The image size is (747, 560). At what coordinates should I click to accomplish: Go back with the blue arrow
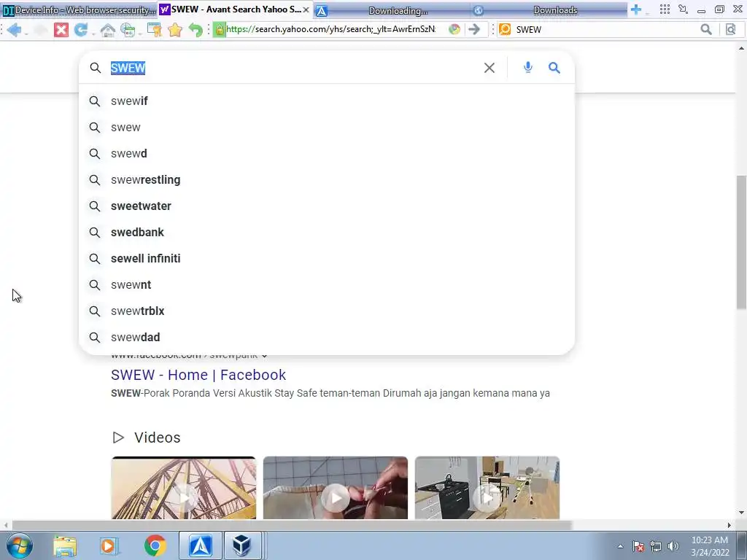[x=13, y=29]
